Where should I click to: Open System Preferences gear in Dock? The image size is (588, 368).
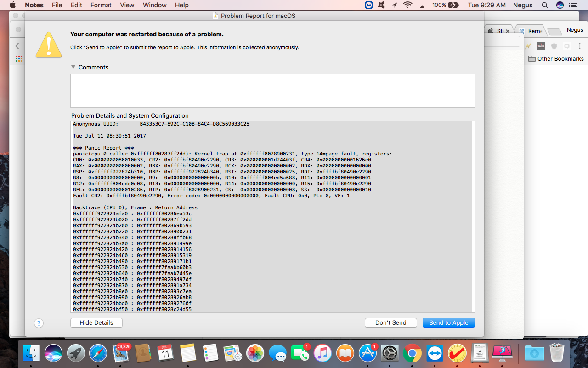[390, 353]
